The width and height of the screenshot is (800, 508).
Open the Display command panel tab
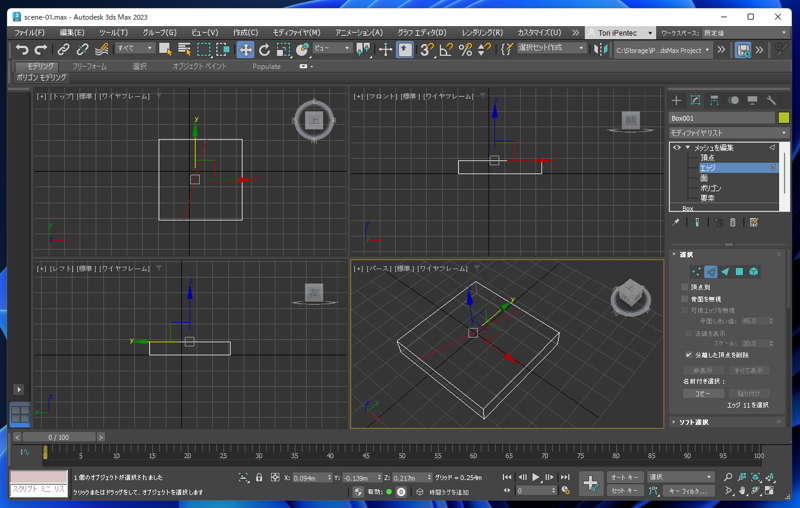tap(752, 100)
